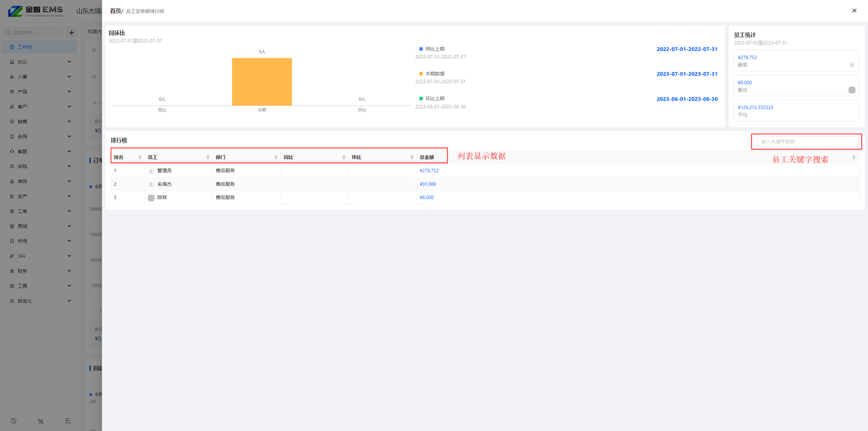868x431 pixels.
Task: Expand the 采购 menu chevron
Action: tap(69, 166)
